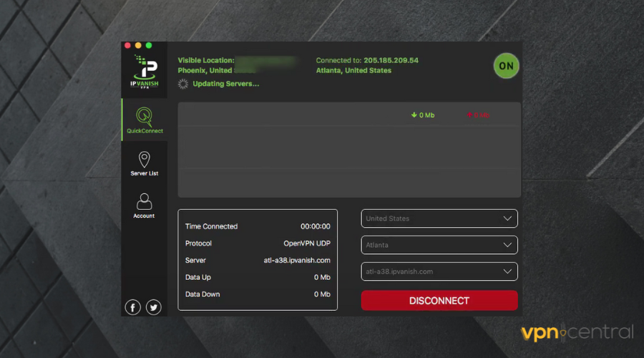The height and width of the screenshot is (358, 644).
Task: Click the OpenVPN UDP protocol value
Action: pyautogui.click(x=307, y=243)
